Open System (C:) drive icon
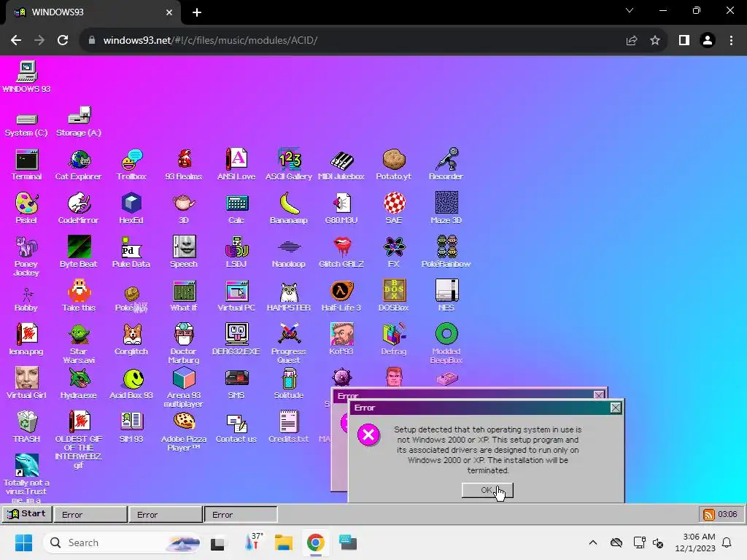747x560 pixels. tap(27, 125)
